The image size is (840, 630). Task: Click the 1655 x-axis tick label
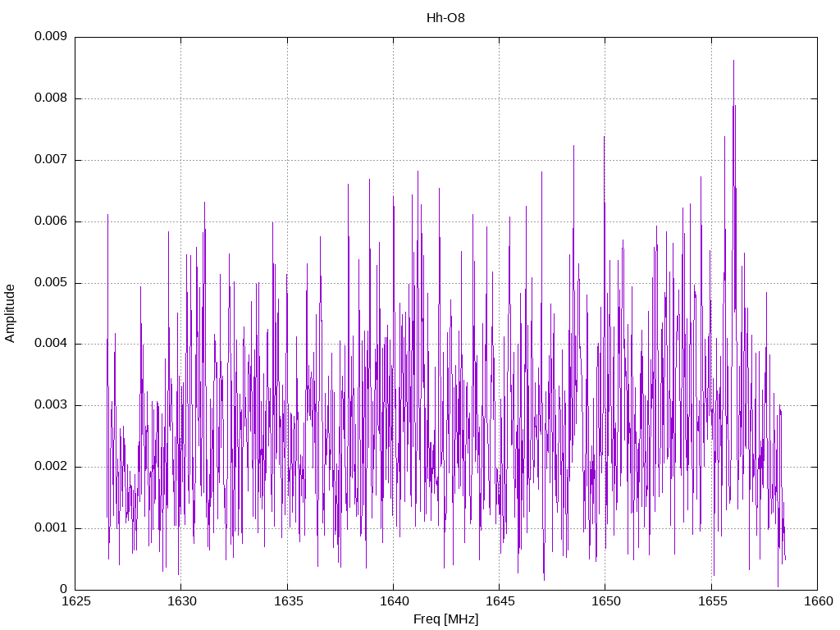tap(713, 601)
